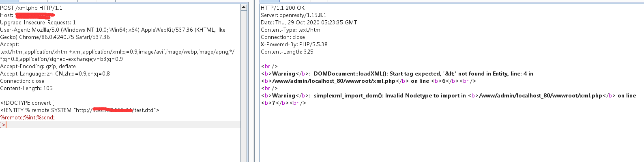Image resolution: width=644 pixels, height=162 pixels.
Task: Click the '<b>7</b><br />' final response line
Action: [283, 103]
